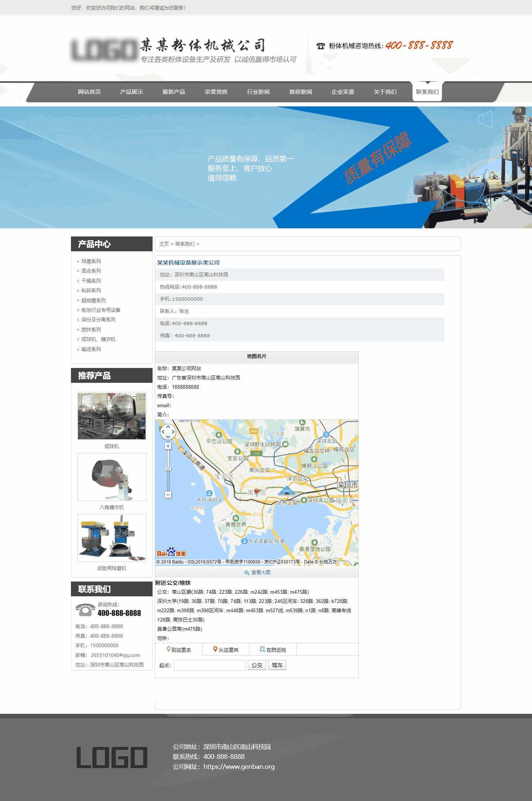This screenshot has width=532, height=801.
Task: Click the red location pin on map
Action: pyautogui.click(x=256, y=491)
